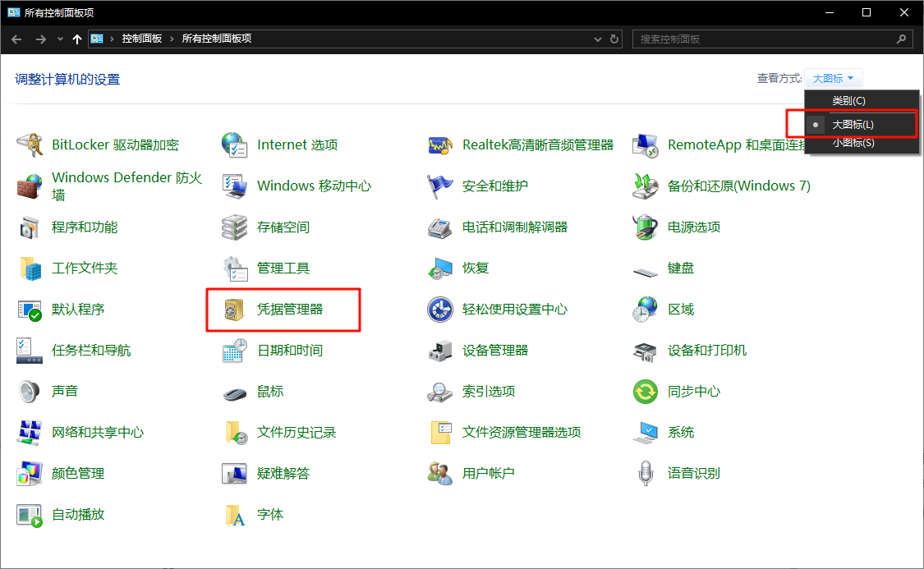Viewport: 924px width, 569px height.
Task: Open the 恢复 recovery icon
Action: 439,268
